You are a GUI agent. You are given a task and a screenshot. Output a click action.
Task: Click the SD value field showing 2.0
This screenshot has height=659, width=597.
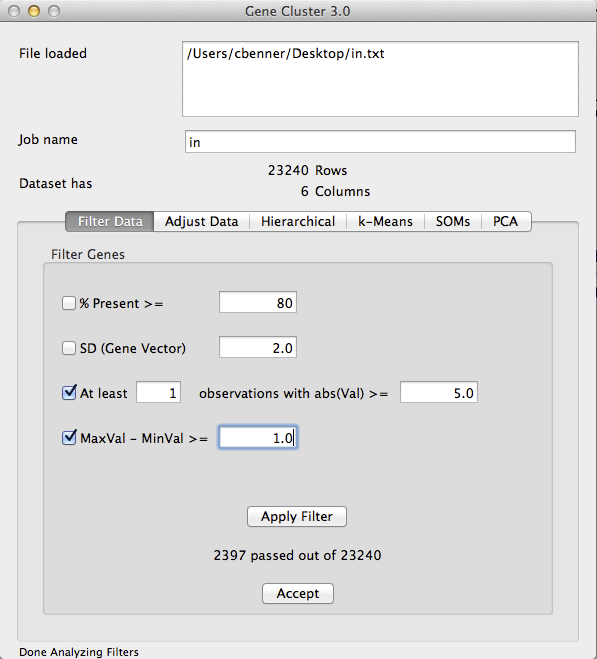pyautogui.click(x=258, y=347)
